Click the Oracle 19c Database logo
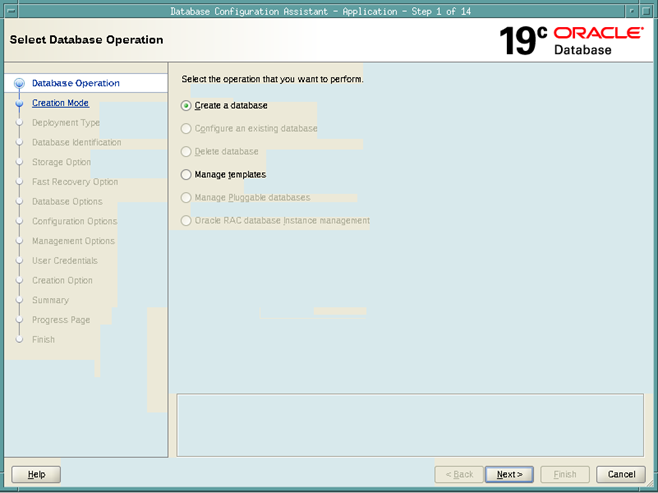The image size is (658, 493). (x=571, y=41)
